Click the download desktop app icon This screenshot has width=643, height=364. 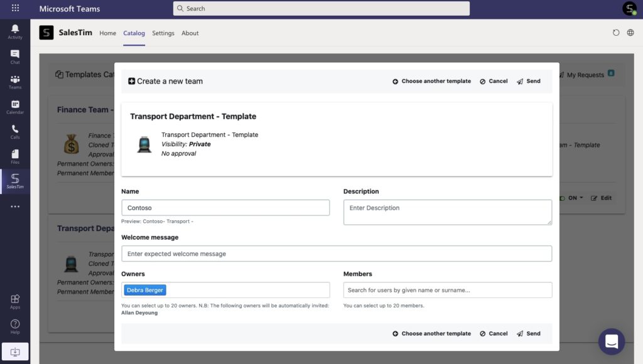pos(15,351)
